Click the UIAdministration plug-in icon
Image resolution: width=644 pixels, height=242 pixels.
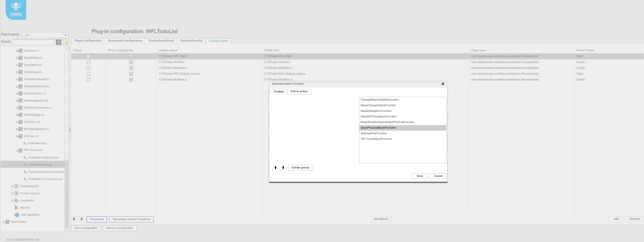pos(20,93)
